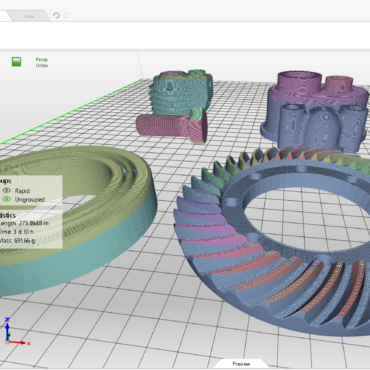This screenshot has width=370, height=370.
Task: Select the teal threaded fitting model
Action: pyautogui.click(x=182, y=92)
